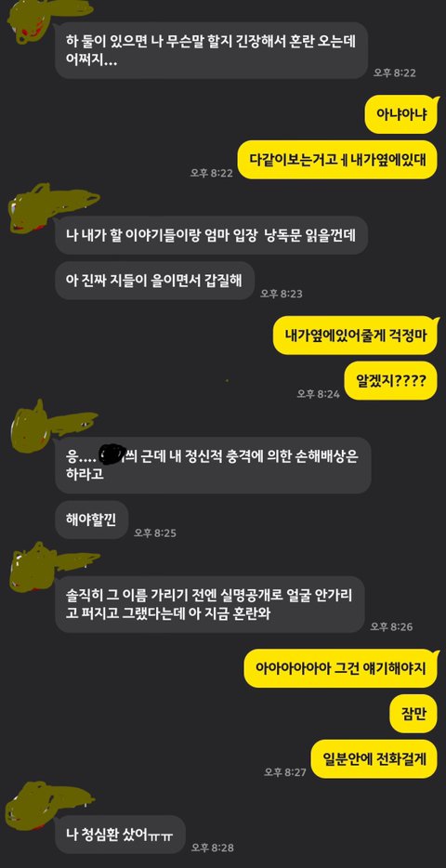Tap the scribbled avatar beside the 8:22 message
446x868 pixels.
click(50, 20)
